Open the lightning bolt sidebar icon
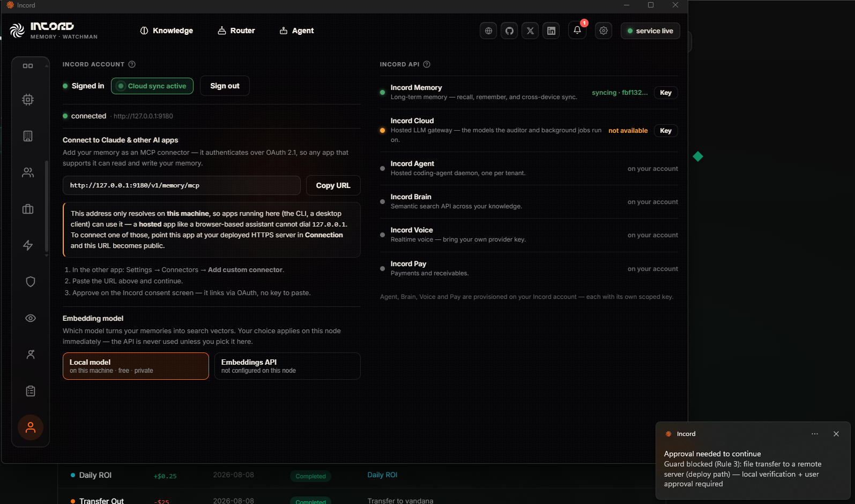The width and height of the screenshot is (855, 504). [28, 245]
